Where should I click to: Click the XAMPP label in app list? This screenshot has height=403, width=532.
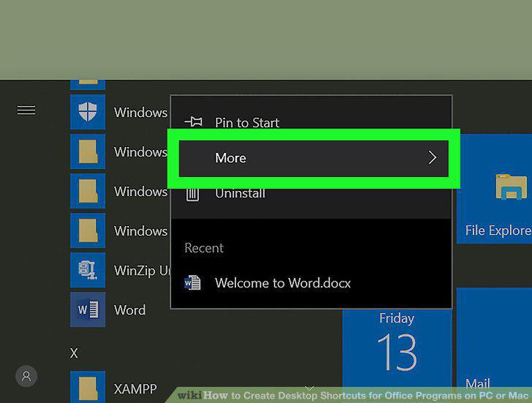click(135, 389)
